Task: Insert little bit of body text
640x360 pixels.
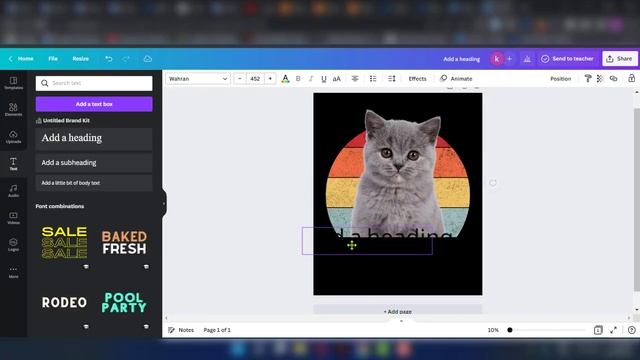Action: (x=94, y=183)
